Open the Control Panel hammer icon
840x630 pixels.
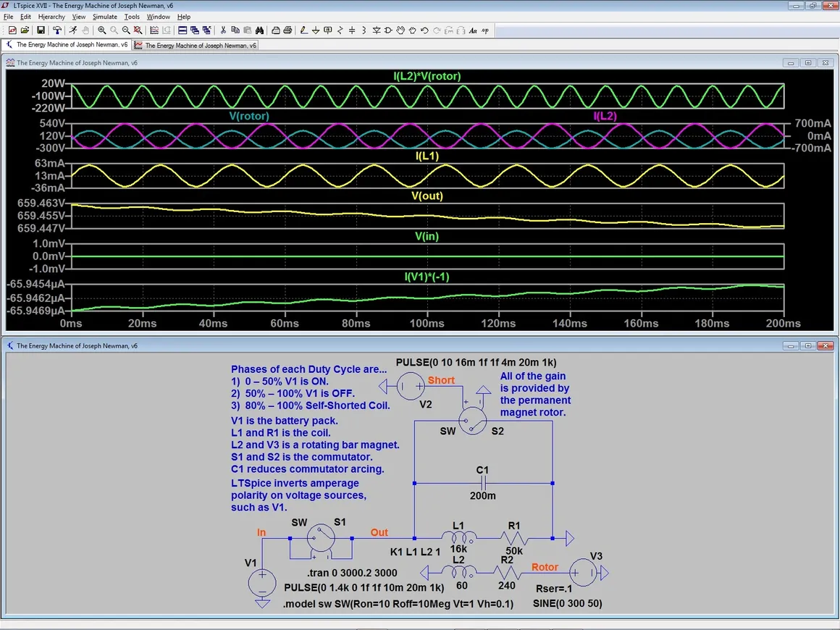point(57,30)
